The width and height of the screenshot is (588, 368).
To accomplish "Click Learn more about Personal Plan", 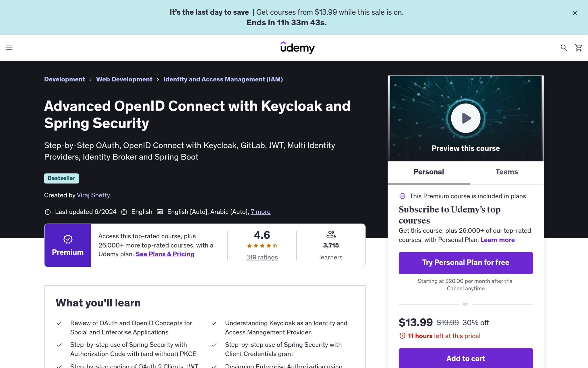I will pyautogui.click(x=498, y=240).
